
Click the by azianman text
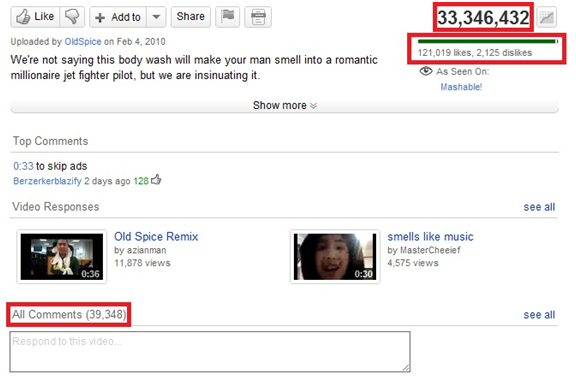click(x=140, y=250)
